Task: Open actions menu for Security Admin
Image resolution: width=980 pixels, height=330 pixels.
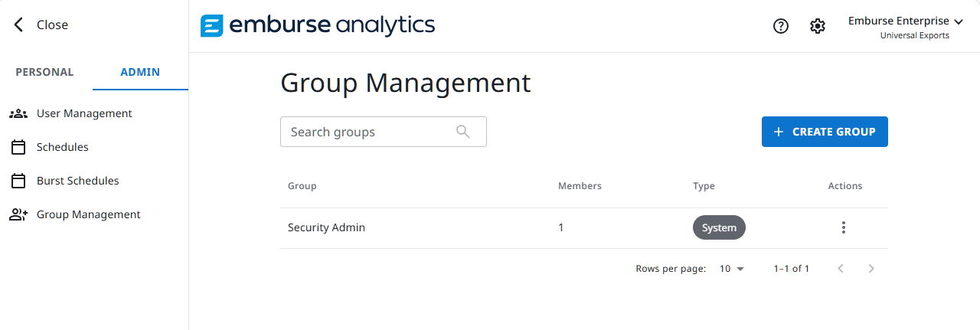Action: click(x=844, y=227)
